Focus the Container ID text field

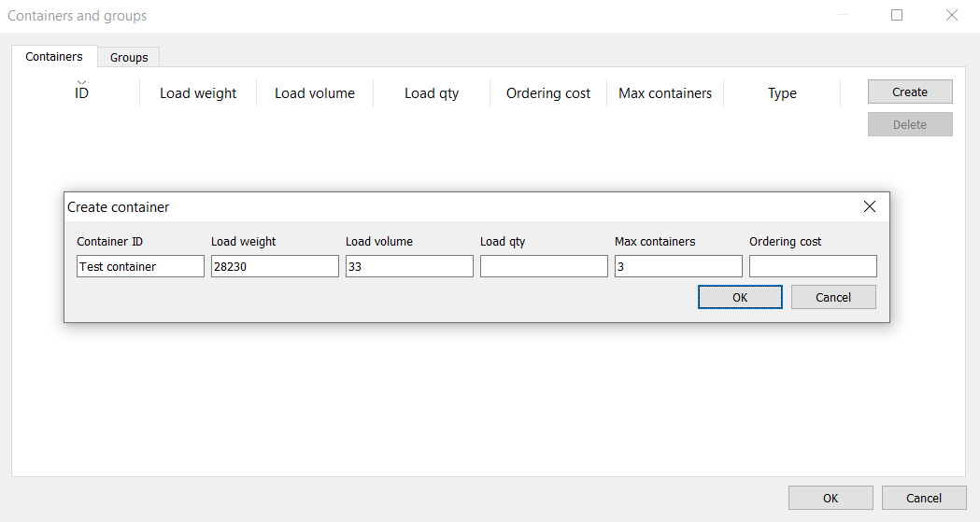point(140,267)
